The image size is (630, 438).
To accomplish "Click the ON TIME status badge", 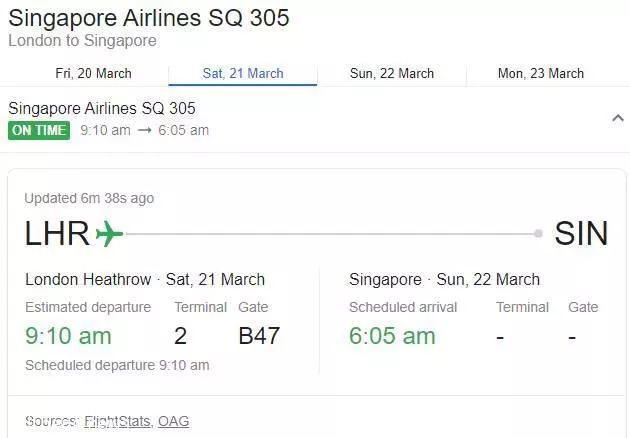I will [39, 130].
